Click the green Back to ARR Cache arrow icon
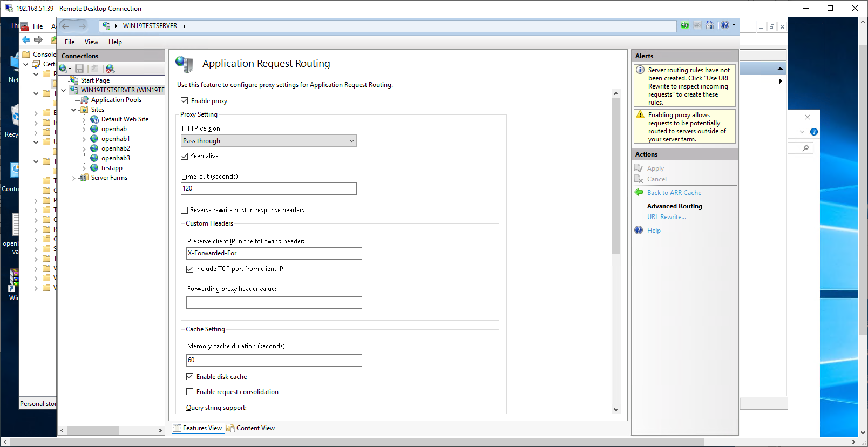The height and width of the screenshot is (447, 868). (x=639, y=192)
